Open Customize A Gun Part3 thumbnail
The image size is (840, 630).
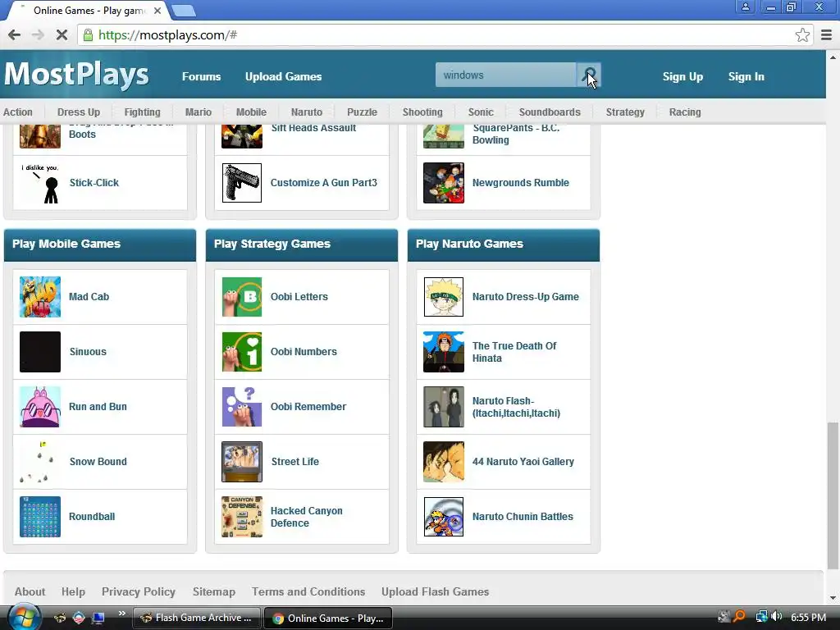[242, 183]
